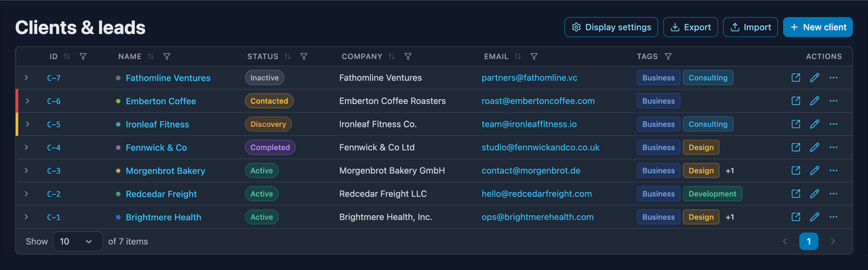Open Ironleaf Fitness external link icon
The height and width of the screenshot is (270, 868).
tap(796, 124)
